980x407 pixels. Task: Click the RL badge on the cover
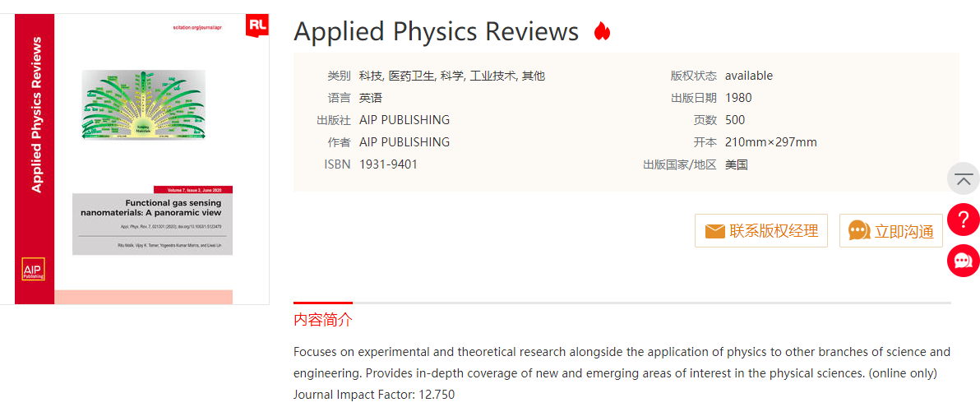coord(257,25)
